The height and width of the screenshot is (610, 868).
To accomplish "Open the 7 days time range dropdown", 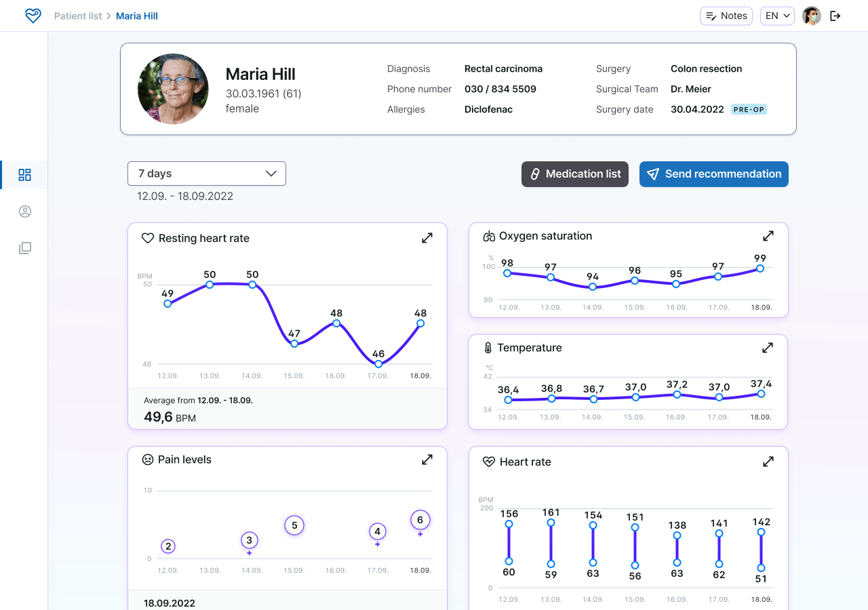I will click(206, 174).
